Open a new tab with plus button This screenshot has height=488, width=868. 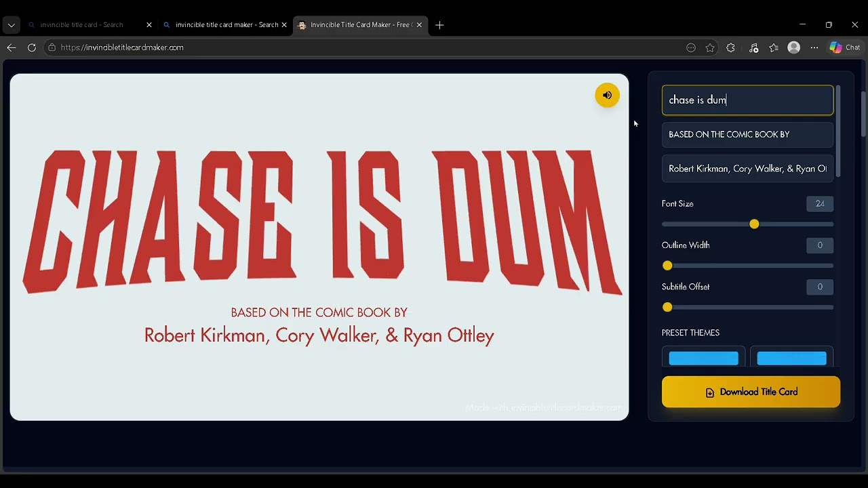coord(439,25)
